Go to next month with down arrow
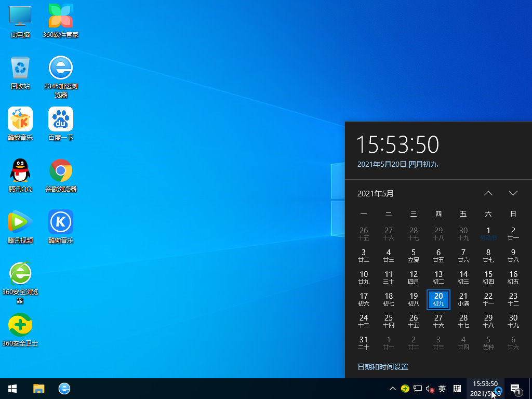 coord(513,193)
